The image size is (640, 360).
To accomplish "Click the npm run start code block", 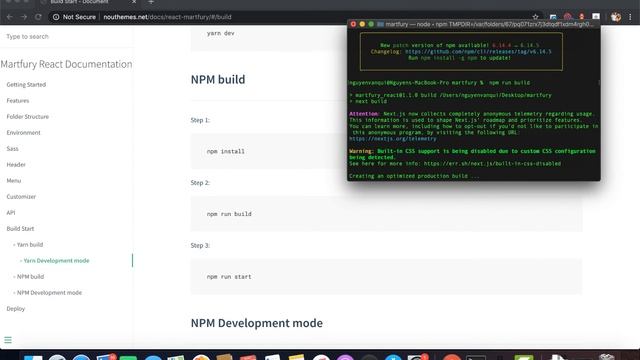I will coord(386,277).
